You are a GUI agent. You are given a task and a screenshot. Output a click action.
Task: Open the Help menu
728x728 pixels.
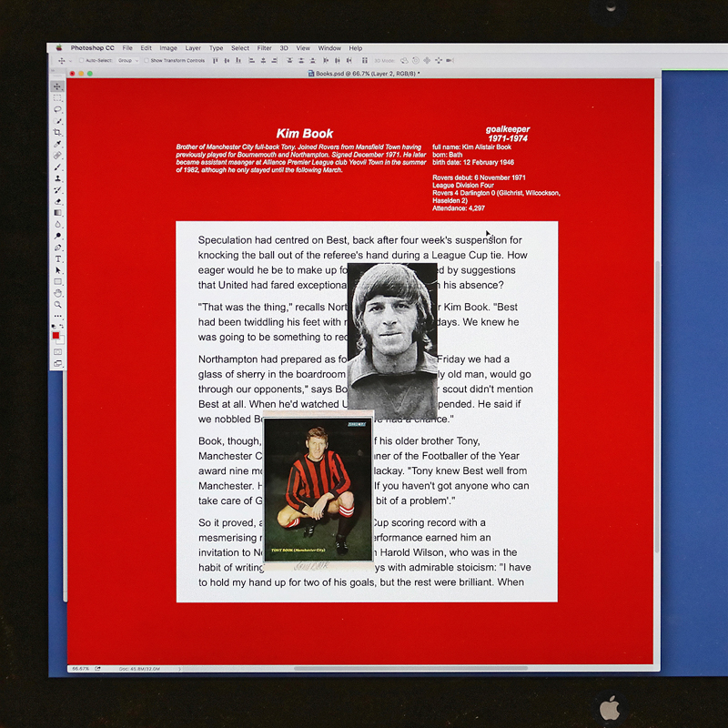356,48
